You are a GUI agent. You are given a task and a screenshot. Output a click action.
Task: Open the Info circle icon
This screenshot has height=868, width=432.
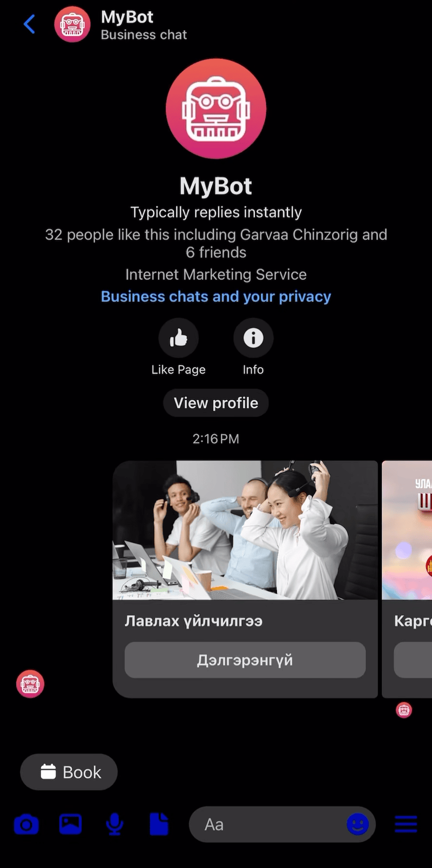253,338
